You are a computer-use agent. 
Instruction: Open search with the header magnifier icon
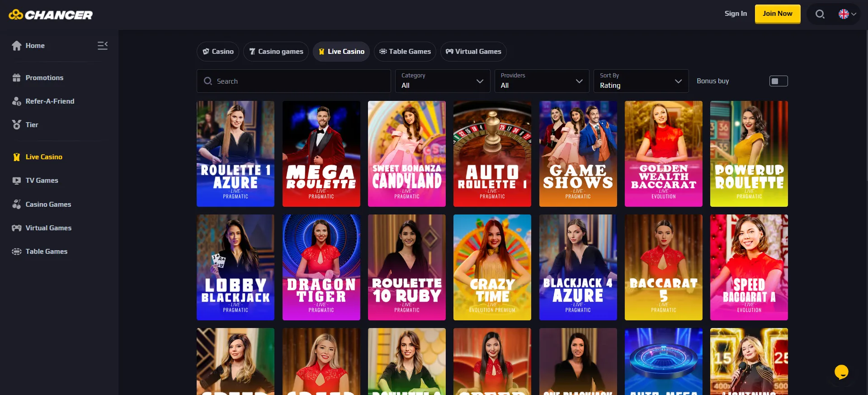click(820, 14)
